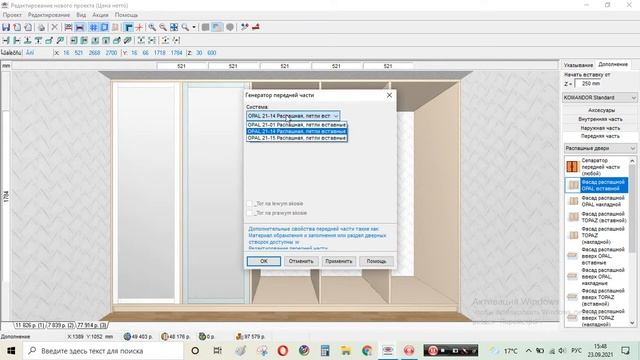The image size is (640, 360).
Task: Click the Внутренняя часть section button
Action: click(600, 119)
